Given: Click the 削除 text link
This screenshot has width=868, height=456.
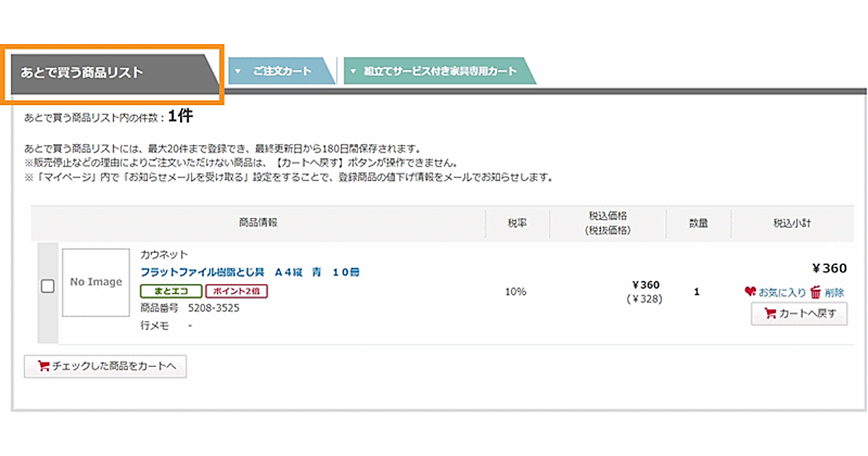Looking at the screenshot, I should (x=834, y=292).
